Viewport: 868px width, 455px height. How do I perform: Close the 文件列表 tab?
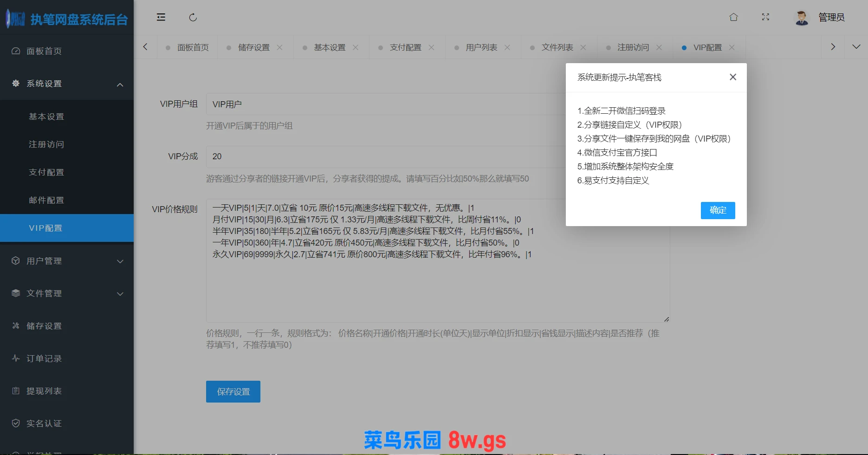tap(583, 47)
